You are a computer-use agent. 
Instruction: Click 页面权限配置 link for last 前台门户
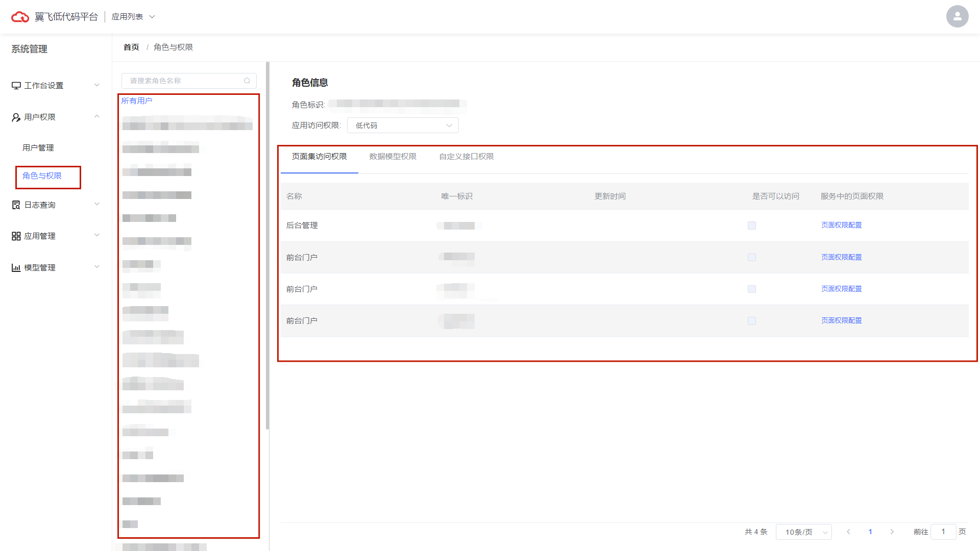point(841,320)
